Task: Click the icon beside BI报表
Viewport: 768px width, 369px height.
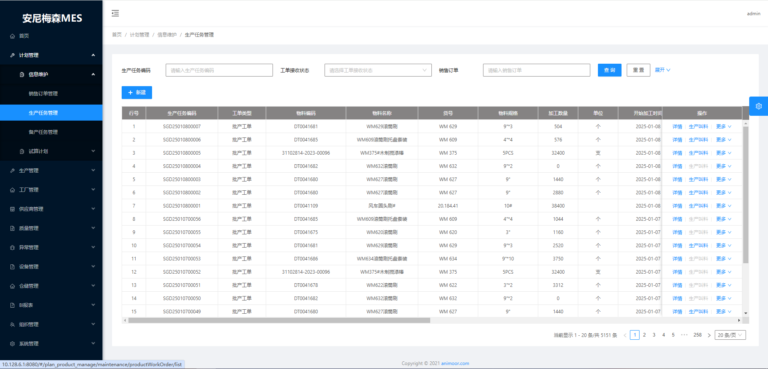Action: point(12,305)
